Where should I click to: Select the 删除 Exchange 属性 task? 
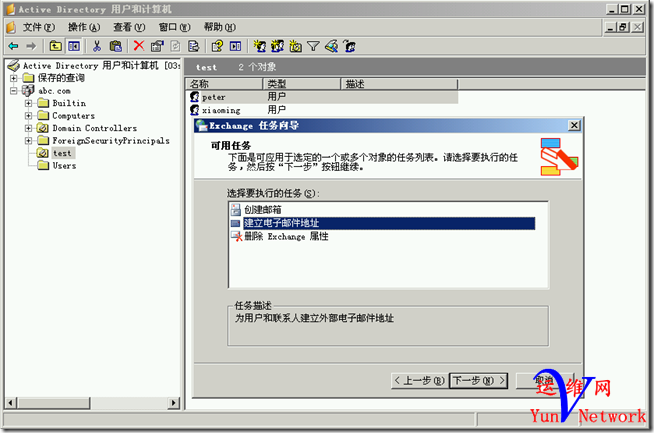tap(286, 237)
